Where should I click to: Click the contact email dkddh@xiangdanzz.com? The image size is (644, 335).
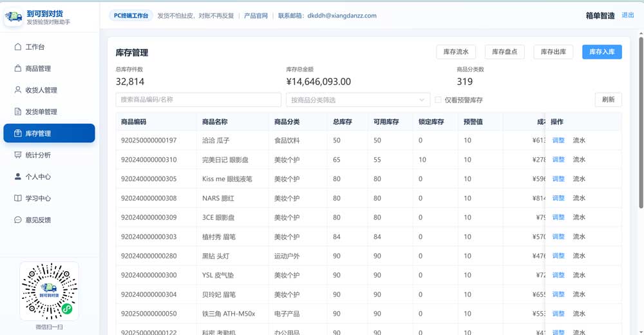pos(342,15)
